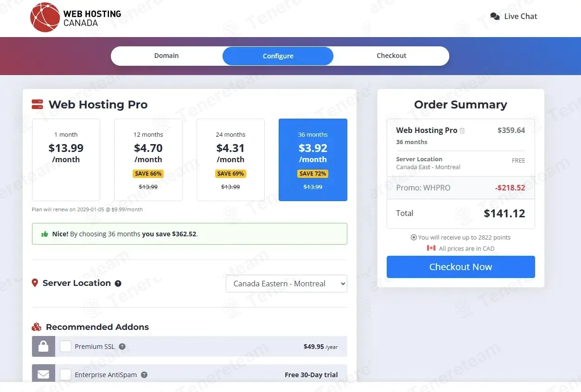
Task: Click the WEB HOSTING CANADA wordmark
Action: [x=92, y=18]
